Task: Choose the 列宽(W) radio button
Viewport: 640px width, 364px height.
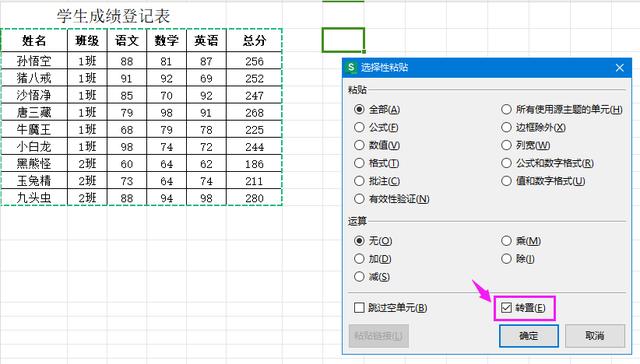Action: pos(525,145)
